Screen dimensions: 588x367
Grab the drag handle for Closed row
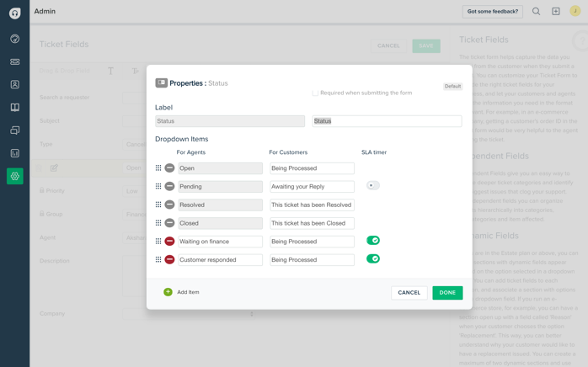tap(158, 223)
